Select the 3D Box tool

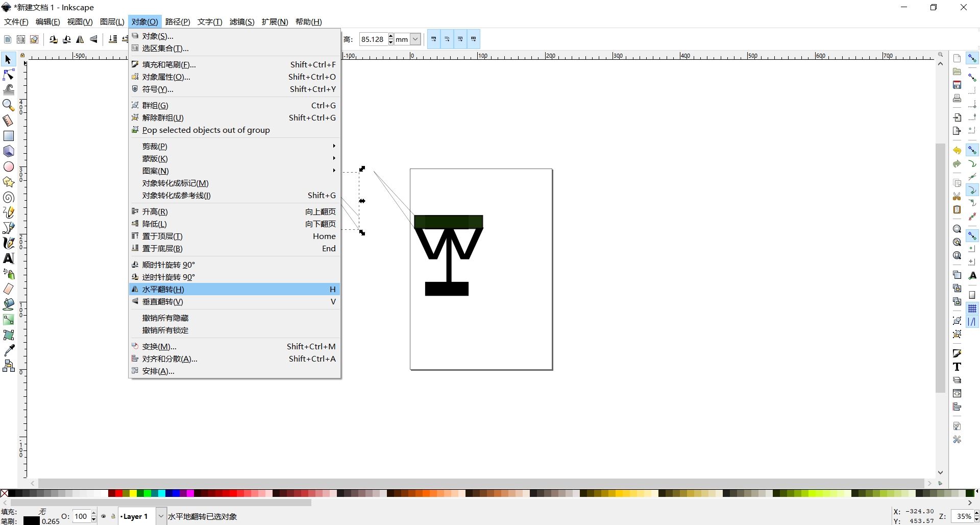(x=8, y=151)
